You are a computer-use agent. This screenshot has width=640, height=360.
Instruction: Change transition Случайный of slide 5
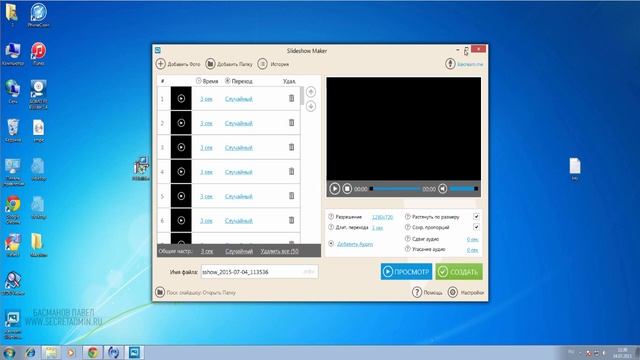point(239,196)
